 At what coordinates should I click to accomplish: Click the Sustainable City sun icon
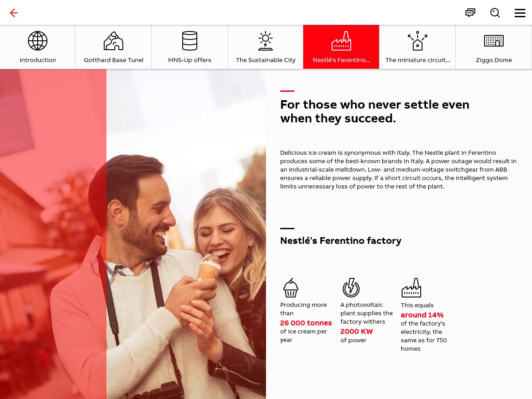click(x=266, y=41)
